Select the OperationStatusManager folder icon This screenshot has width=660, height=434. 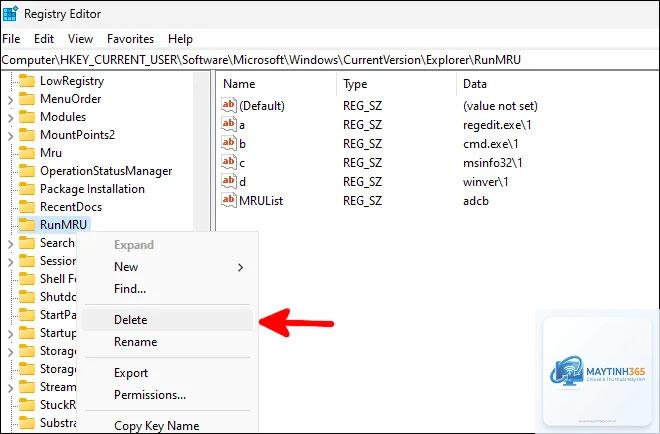tap(27, 170)
